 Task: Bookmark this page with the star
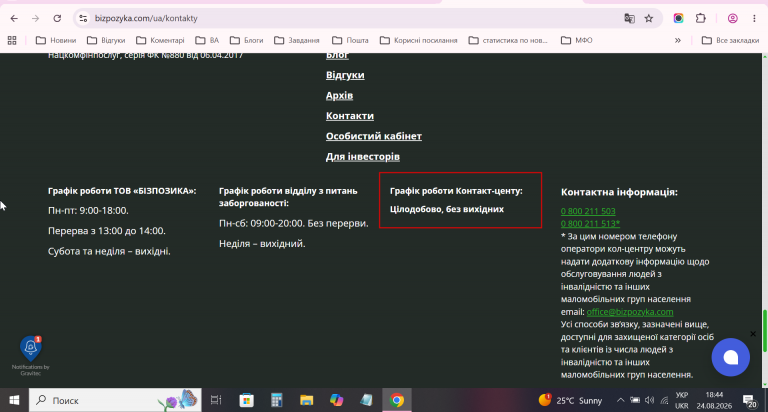[x=649, y=19]
